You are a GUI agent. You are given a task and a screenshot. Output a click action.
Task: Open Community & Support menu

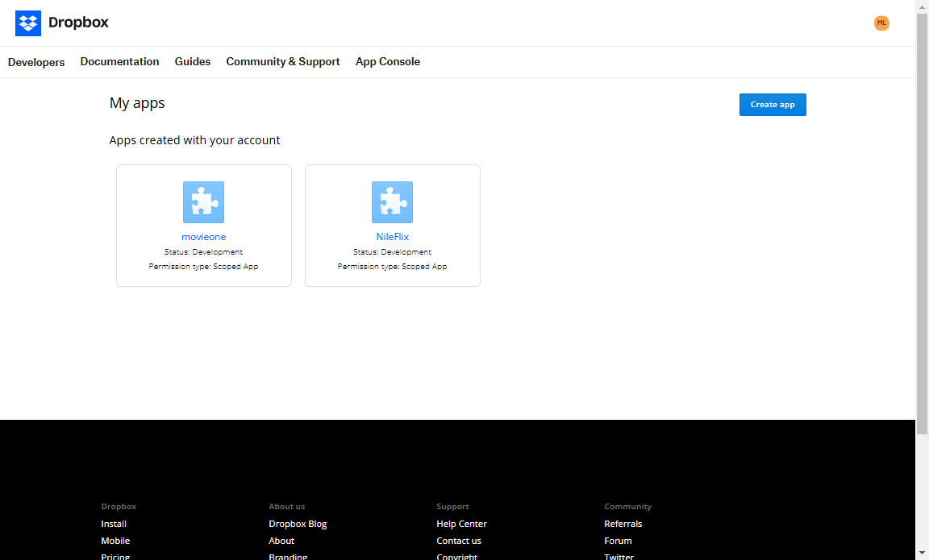[282, 61]
